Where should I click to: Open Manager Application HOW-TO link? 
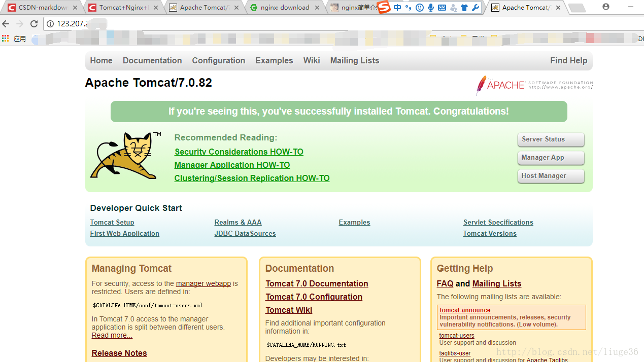(x=232, y=165)
